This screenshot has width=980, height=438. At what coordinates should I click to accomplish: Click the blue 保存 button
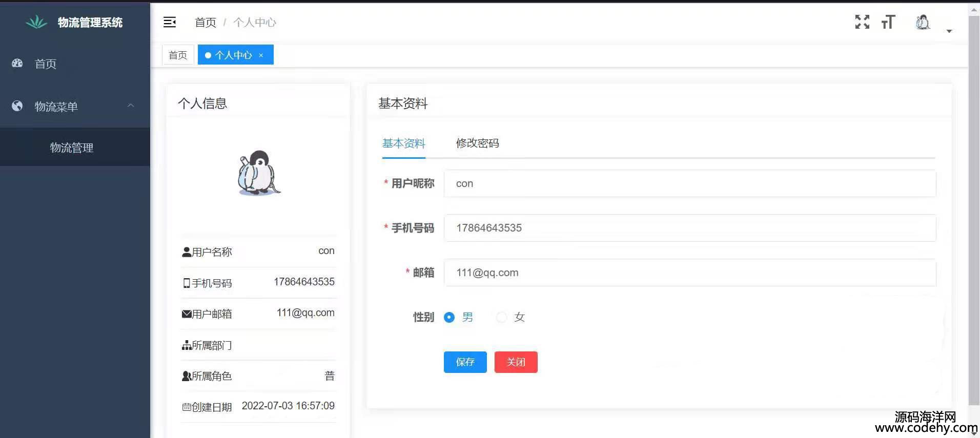465,362
